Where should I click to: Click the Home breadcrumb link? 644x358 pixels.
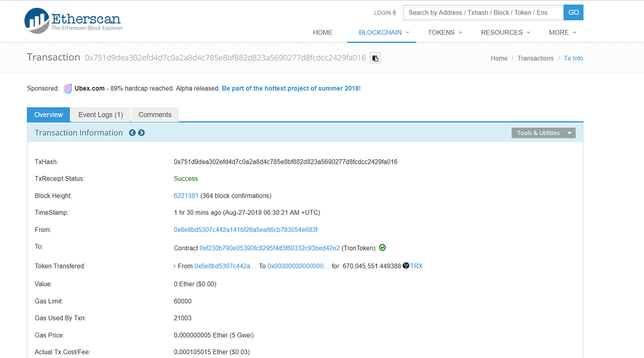click(x=499, y=59)
